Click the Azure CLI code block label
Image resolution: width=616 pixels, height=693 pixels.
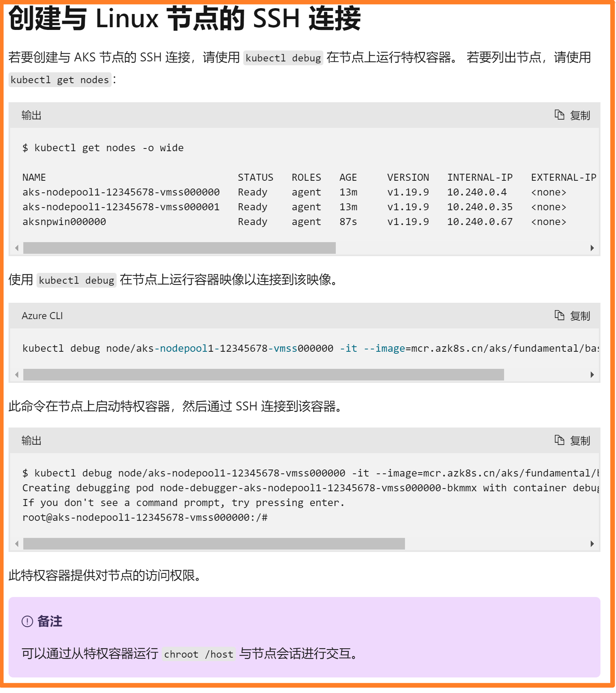[x=42, y=316]
